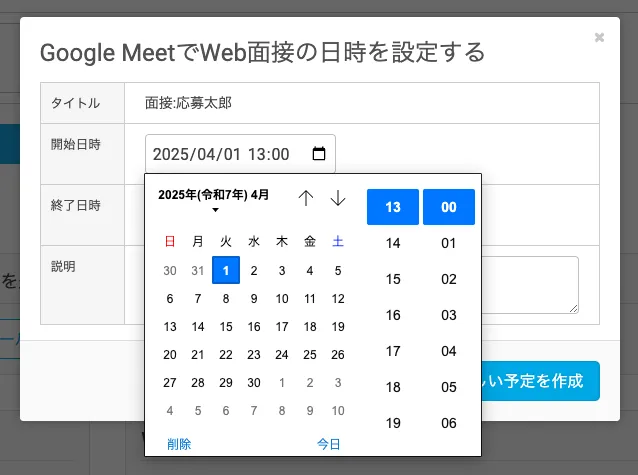Choose April 8 in the calendar
The width and height of the screenshot is (638, 475).
pos(226,298)
